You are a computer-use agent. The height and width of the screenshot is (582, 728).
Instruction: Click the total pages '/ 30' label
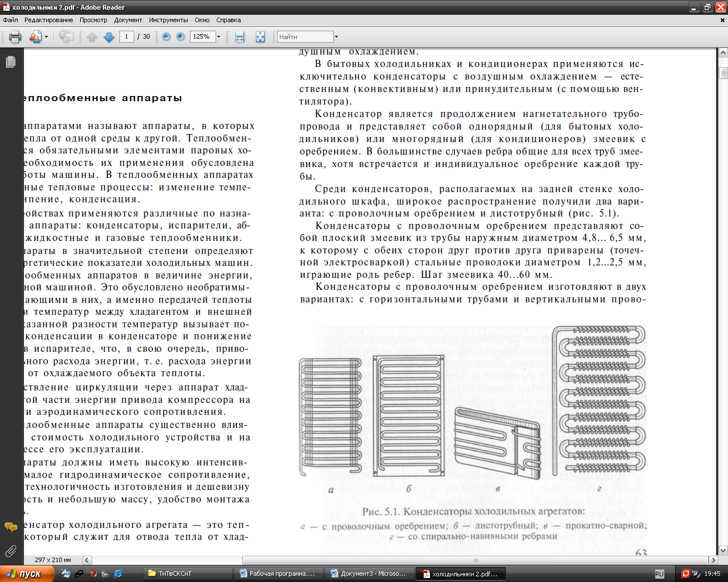(144, 36)
